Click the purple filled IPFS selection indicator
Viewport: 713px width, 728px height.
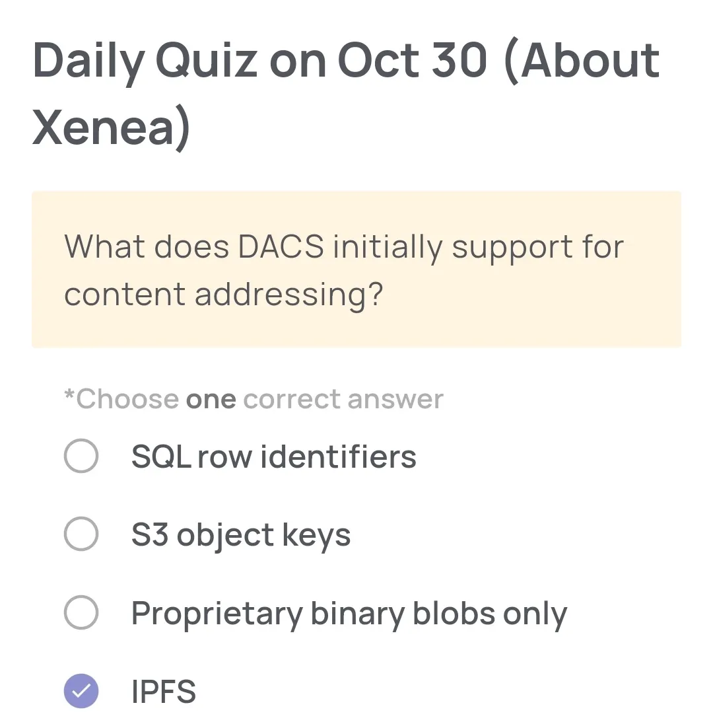coord(81,691)
